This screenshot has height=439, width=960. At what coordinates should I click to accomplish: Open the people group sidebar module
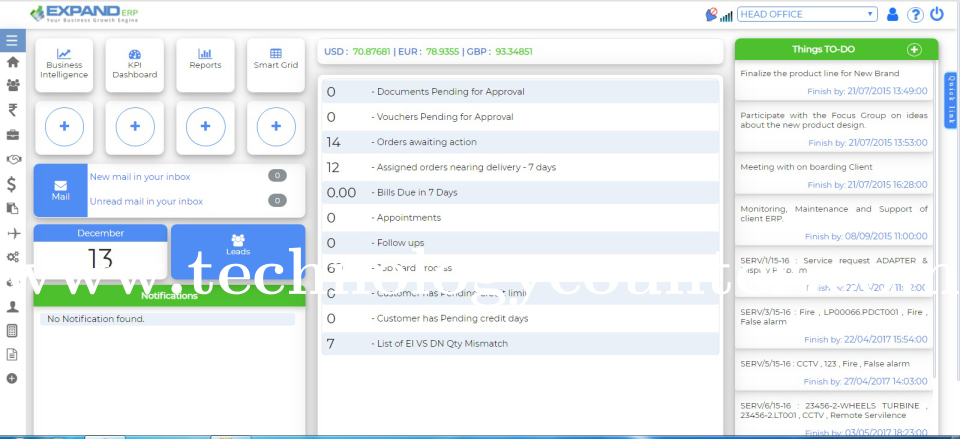tap(12, 85)
